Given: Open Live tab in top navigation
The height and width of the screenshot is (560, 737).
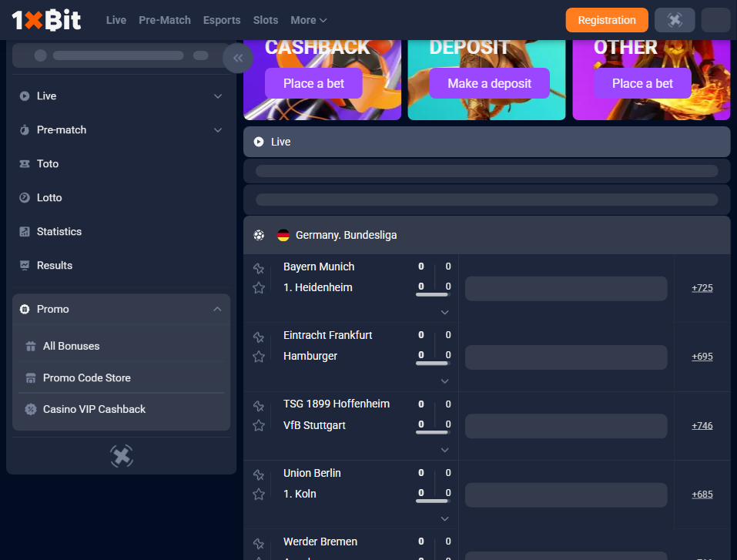Looking at the screenshot, I should tap(116, 20).
